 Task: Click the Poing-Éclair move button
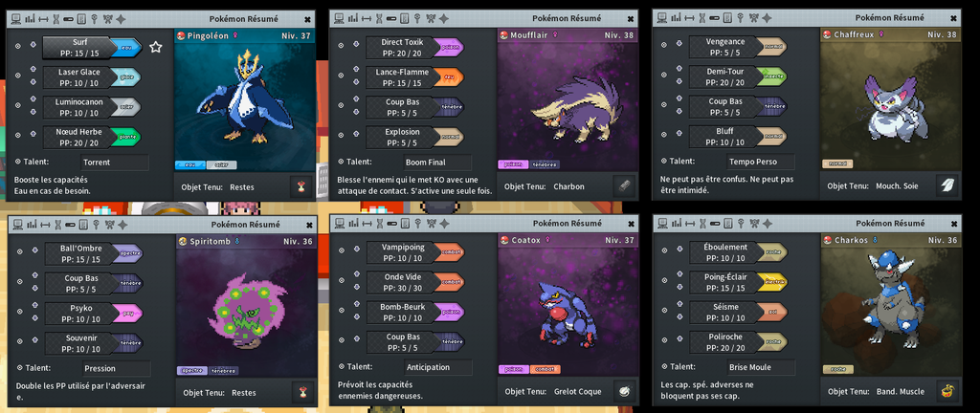pos(725,282)
